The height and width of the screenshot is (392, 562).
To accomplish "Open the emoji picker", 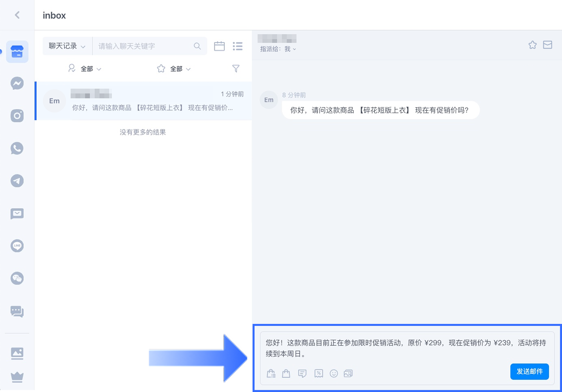I will [x=334, y=373].
